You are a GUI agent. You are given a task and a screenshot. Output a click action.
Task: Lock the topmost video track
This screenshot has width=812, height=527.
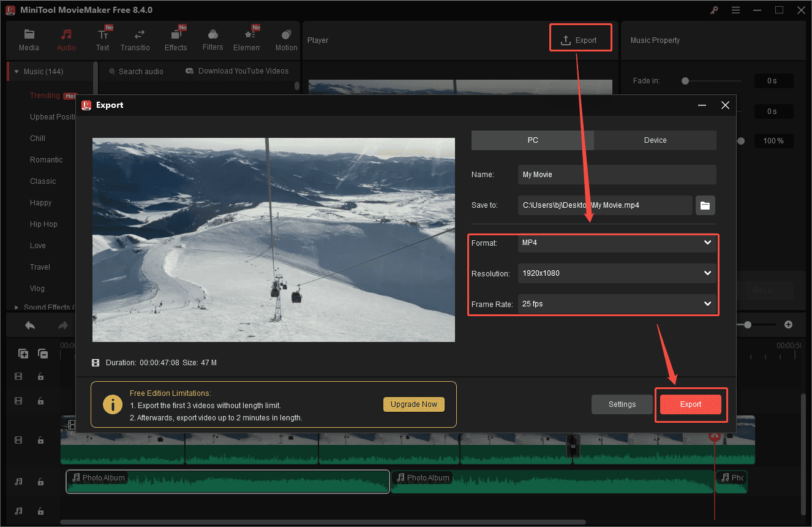[40, 376]
